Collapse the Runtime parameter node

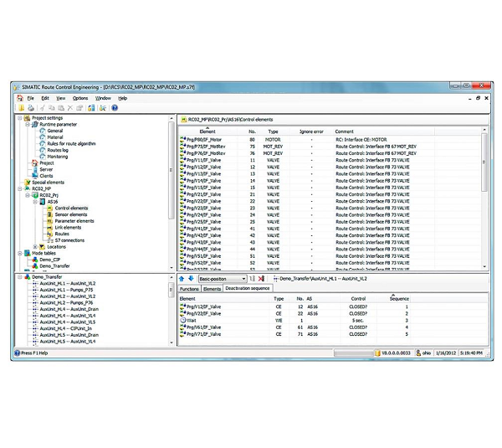(x=28, y=124)
